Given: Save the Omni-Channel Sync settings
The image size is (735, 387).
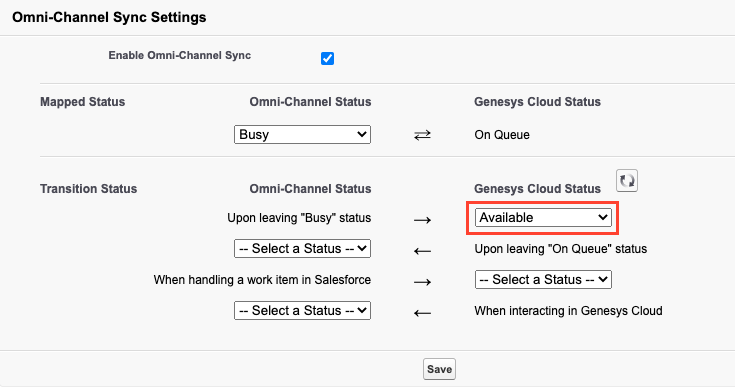Looking at the screenshot, I should point(439,369).
